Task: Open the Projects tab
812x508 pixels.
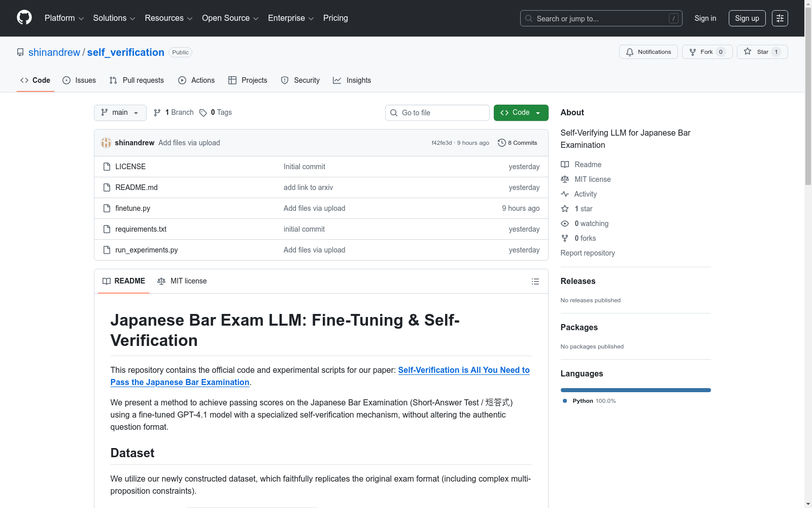Action: pos(248,80)
